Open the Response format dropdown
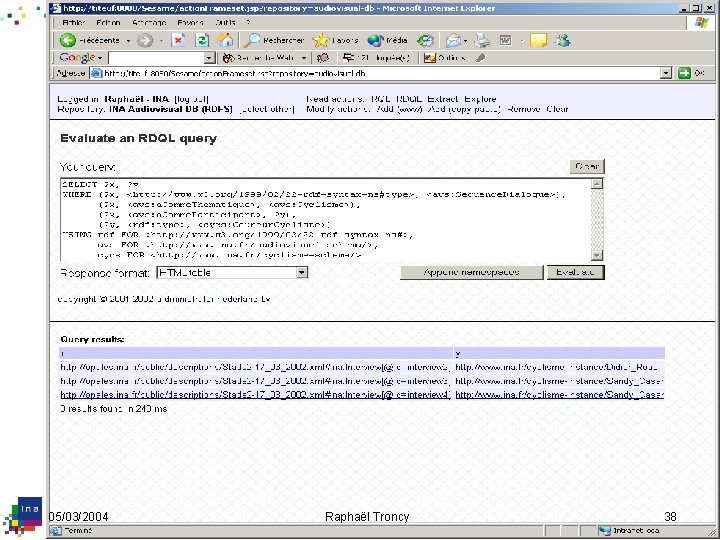This screenshot has width=720, height=540. 301,273
